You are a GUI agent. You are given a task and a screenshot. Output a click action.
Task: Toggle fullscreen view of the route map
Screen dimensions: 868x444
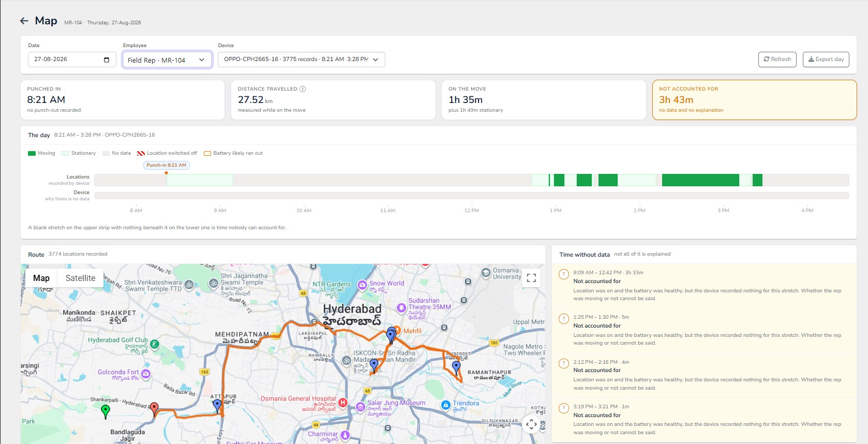click(x=531, y=278)
